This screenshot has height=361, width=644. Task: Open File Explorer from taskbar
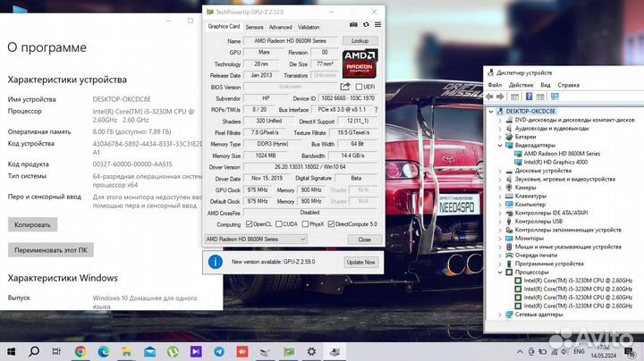(126, 351)
